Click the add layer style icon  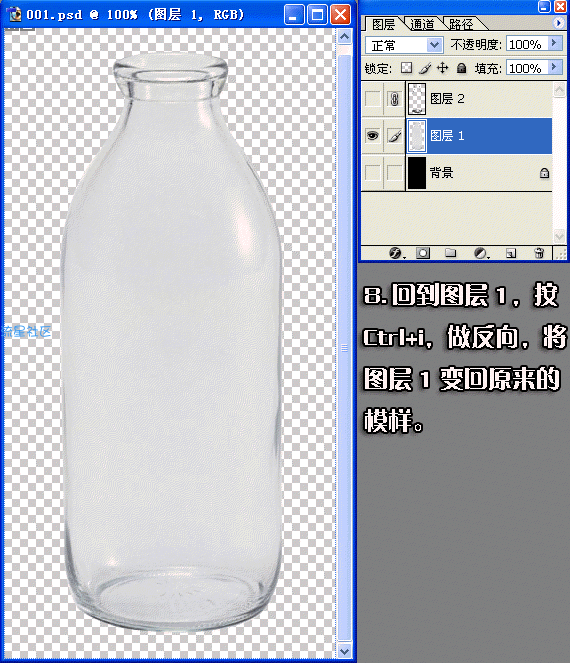tap(395, 253)
